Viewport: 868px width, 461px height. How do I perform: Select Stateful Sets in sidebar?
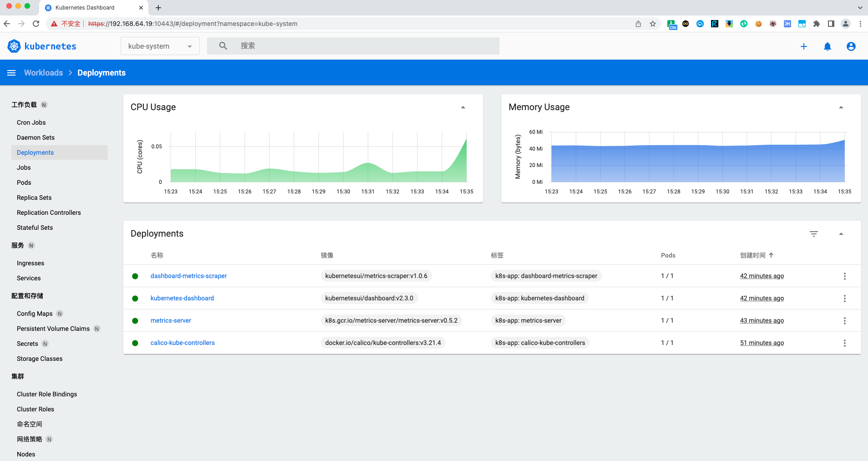point(35,228)
